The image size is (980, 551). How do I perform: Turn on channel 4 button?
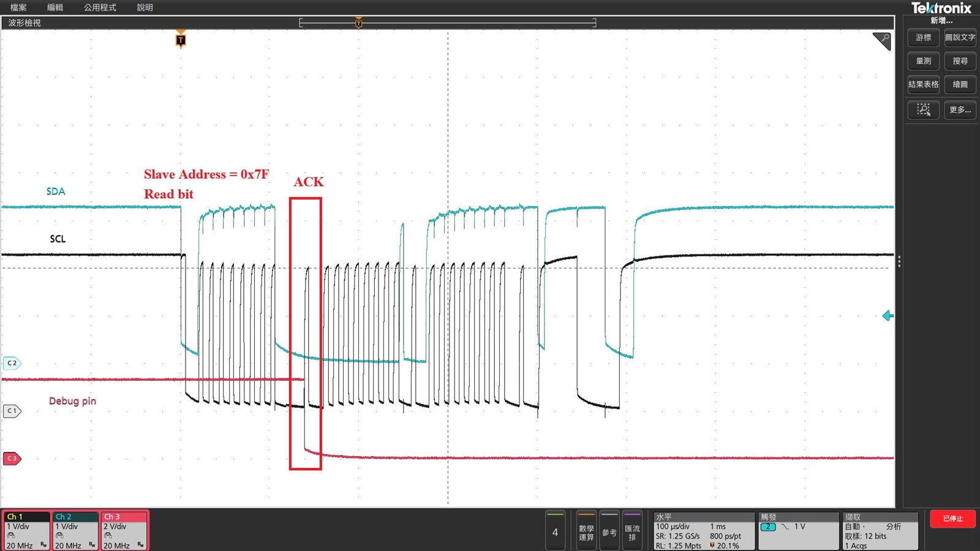(x=555, y=531)
